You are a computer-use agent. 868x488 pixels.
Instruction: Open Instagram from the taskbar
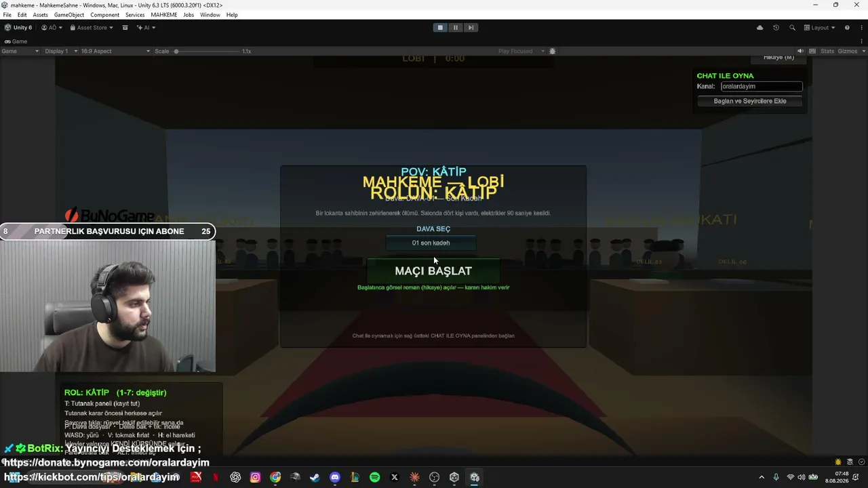[x=255, y=477]
